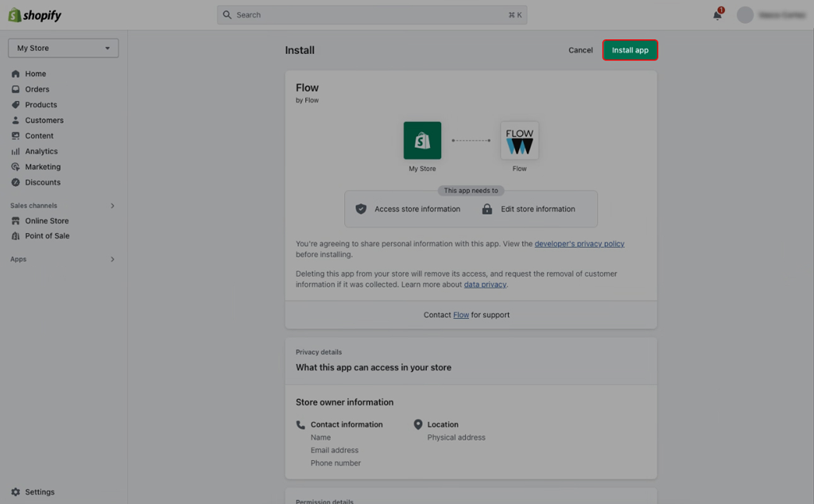Click the 'Location' label

coord(443,425)
